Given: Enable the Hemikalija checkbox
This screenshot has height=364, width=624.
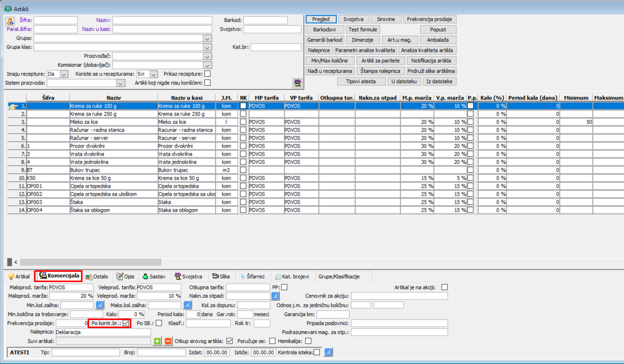Looking at the screenshot, I should point(308,341).
